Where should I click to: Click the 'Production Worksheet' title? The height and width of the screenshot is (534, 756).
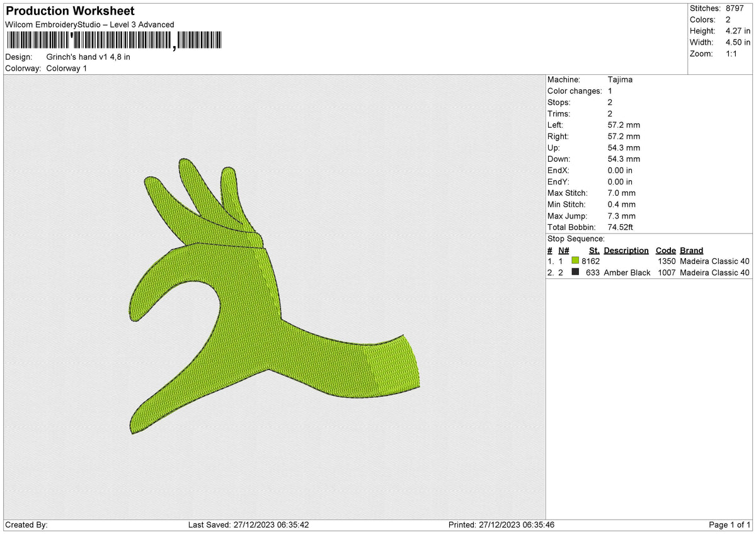70,11
